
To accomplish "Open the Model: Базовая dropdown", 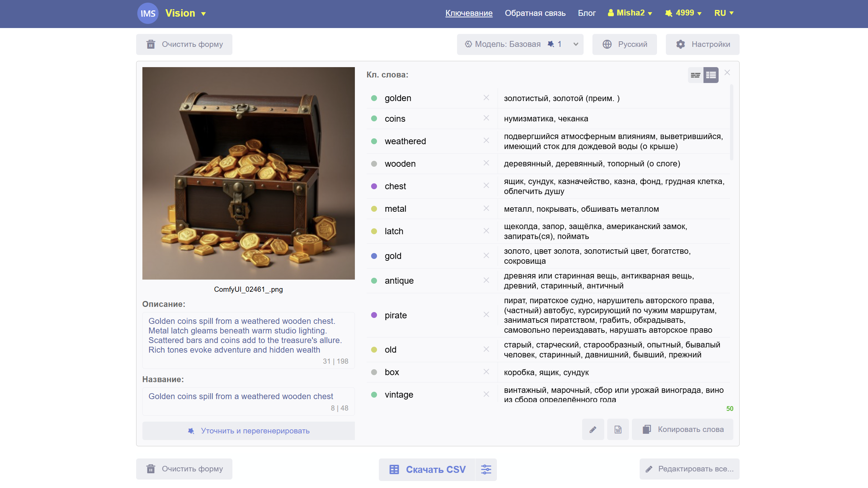I will tap(520, 44).
